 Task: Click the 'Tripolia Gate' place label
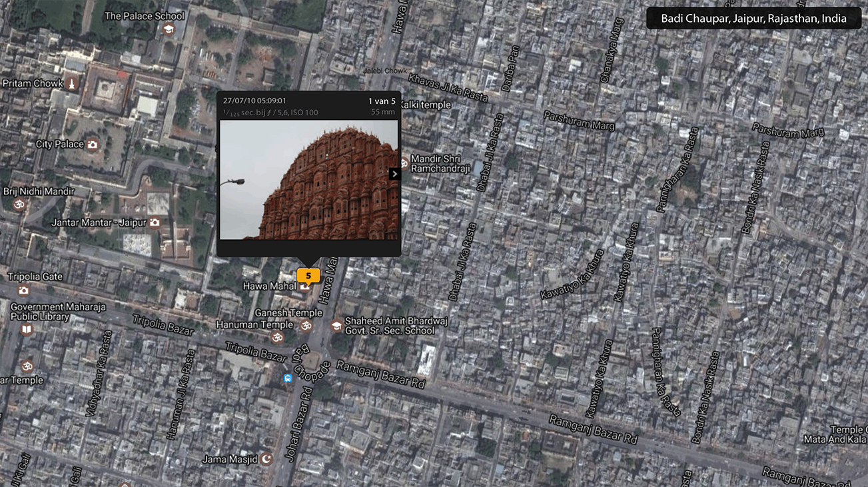pos(35,276)
